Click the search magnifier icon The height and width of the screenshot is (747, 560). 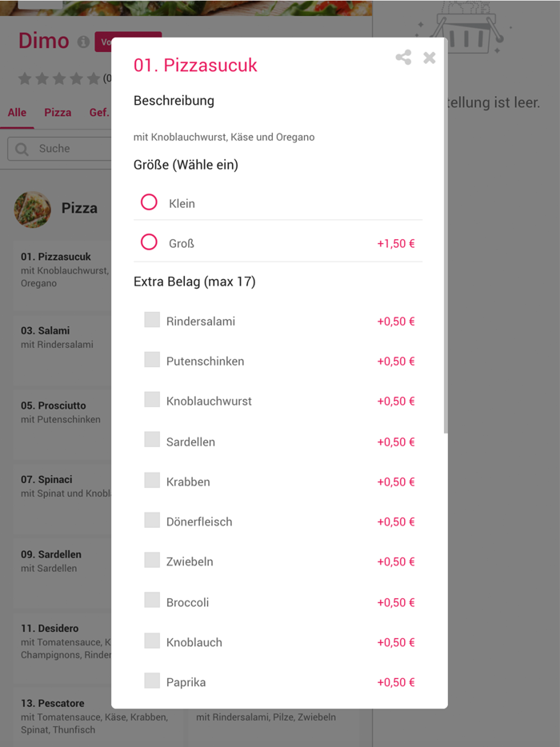pyautogui.click(x=23, y=149)
